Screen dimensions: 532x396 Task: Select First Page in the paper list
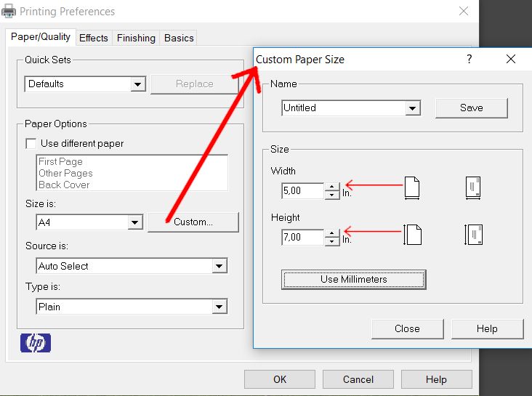[x=60, y=161]
